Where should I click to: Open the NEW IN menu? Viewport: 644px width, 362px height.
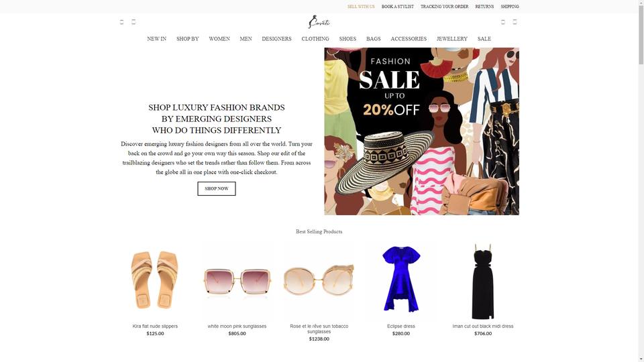[x=156, y=39]
